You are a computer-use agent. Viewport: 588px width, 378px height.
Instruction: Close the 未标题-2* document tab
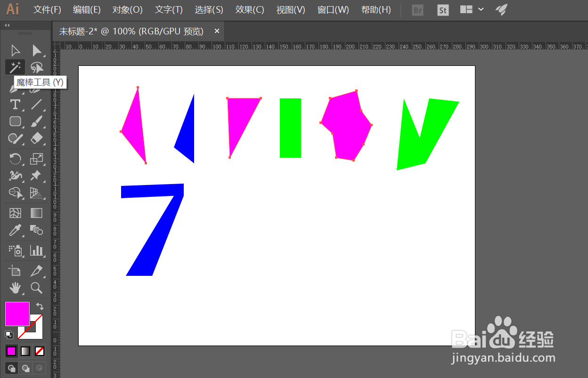tap(217, 31)
